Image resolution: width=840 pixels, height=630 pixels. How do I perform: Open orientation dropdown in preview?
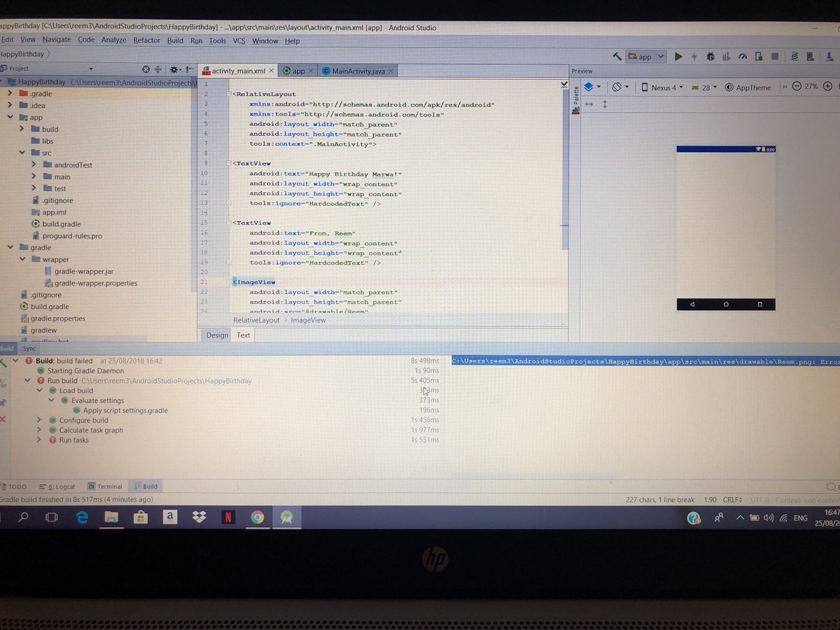tap(620, 87)
